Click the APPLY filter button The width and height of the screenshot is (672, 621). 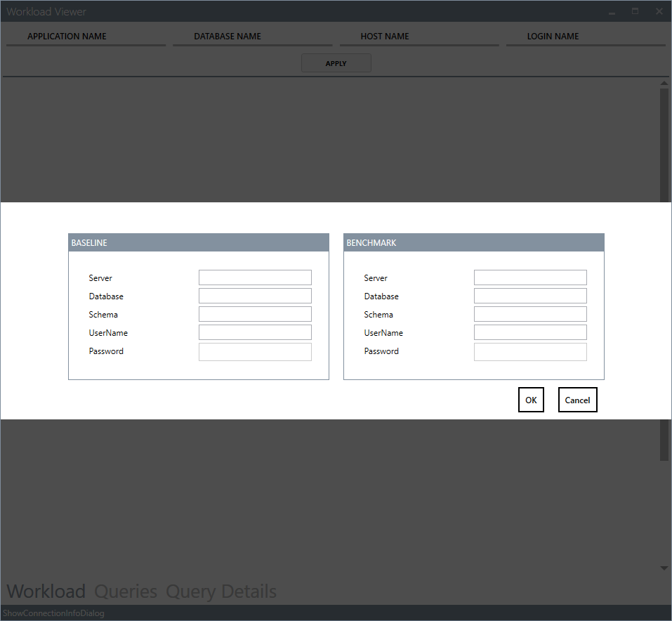pos(336,63)
